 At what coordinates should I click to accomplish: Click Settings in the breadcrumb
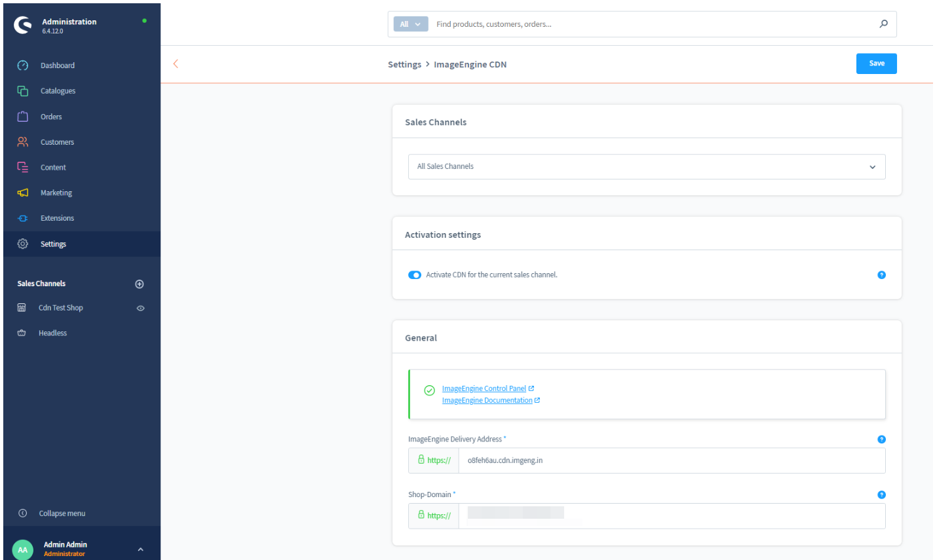coord(404,65)
